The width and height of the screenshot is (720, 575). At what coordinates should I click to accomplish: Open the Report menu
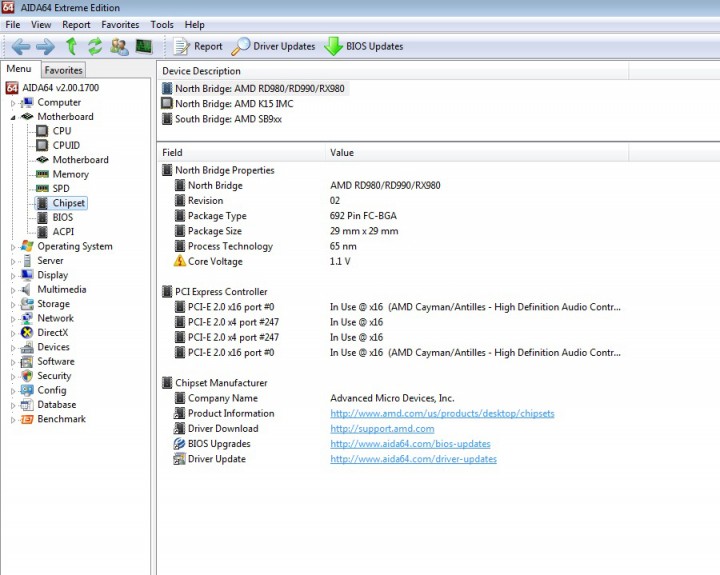76,25
